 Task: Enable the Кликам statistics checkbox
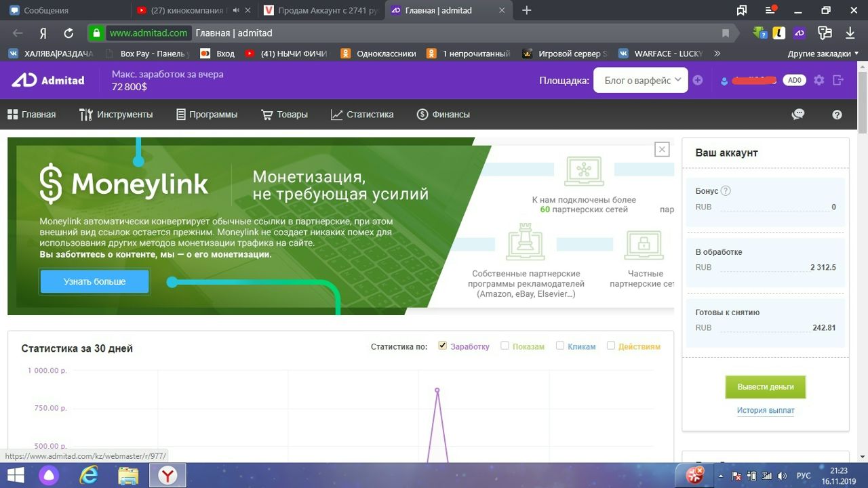click(x=560, y=346)
